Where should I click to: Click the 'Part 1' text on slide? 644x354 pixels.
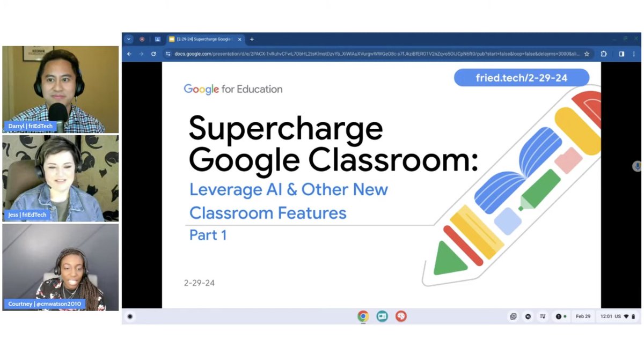click(x=208, y=235)
